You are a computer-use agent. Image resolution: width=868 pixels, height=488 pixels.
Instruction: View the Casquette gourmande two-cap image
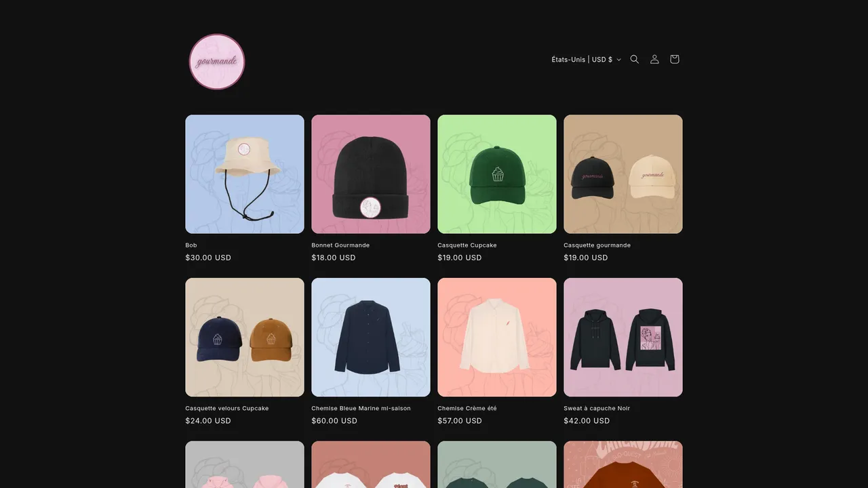tap(623, 174)
